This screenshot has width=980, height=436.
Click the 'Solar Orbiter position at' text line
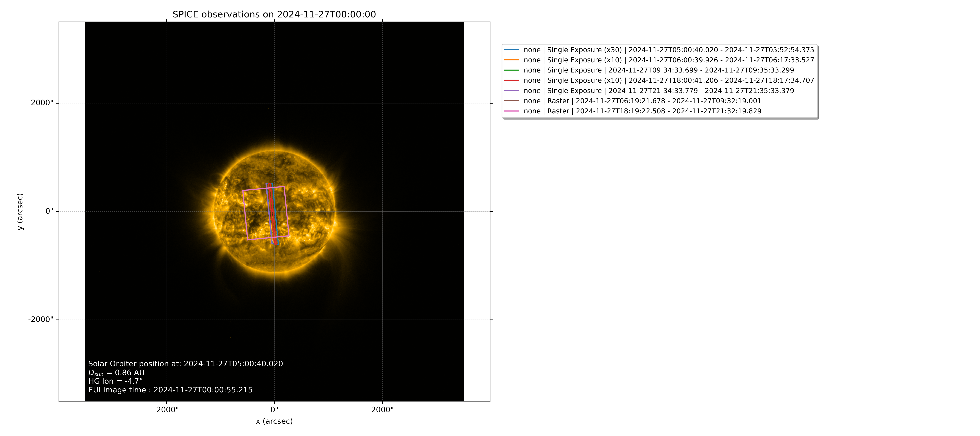click(185, 364)
